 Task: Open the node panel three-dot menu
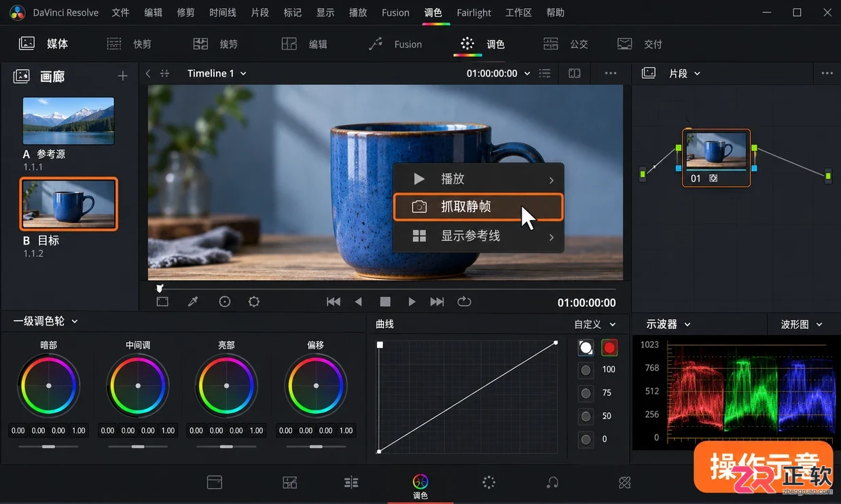pyautogui.click(x=827, y=73)
